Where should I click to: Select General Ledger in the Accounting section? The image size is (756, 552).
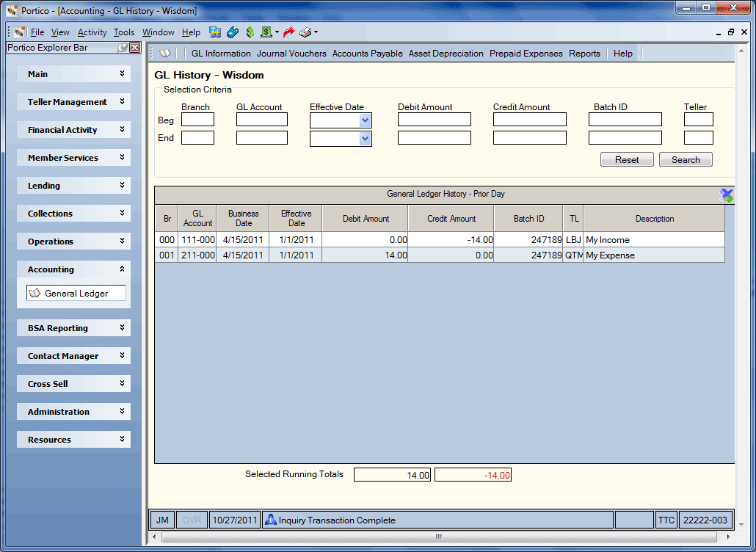(x=76, y=293)
